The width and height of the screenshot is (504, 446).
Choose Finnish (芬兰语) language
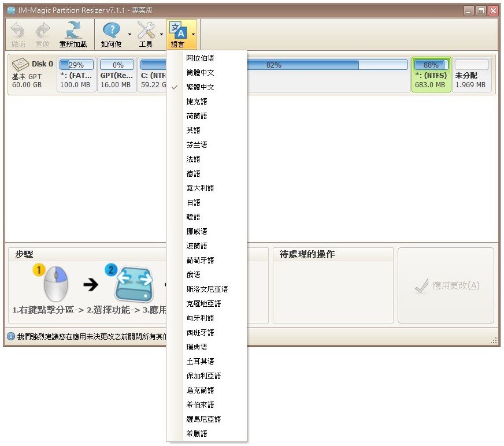tap(207, 145)
